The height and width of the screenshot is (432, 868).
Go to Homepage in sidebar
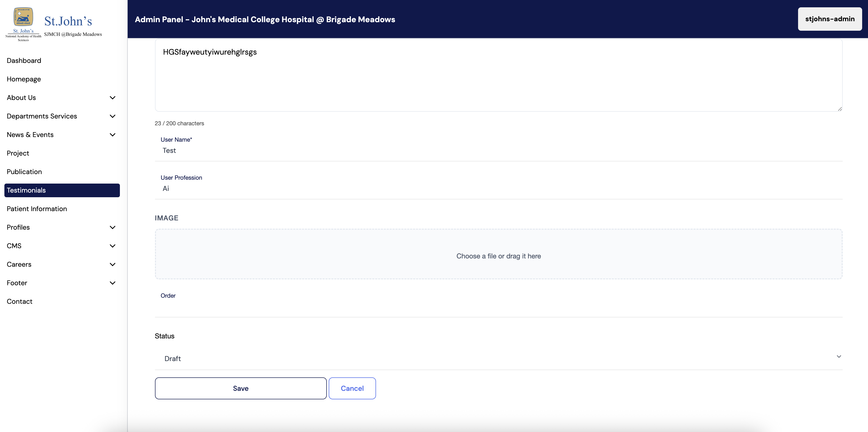[x=24, y=79]
